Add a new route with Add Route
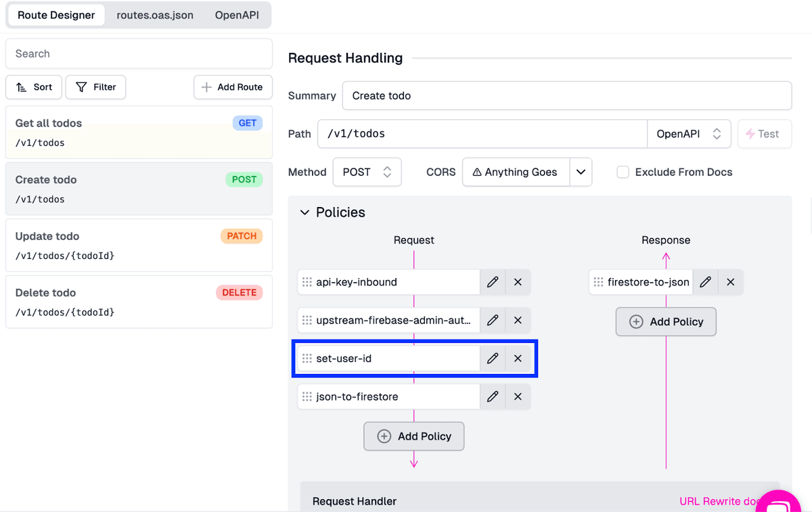The image size is (812, 512). tap(233, 87)
